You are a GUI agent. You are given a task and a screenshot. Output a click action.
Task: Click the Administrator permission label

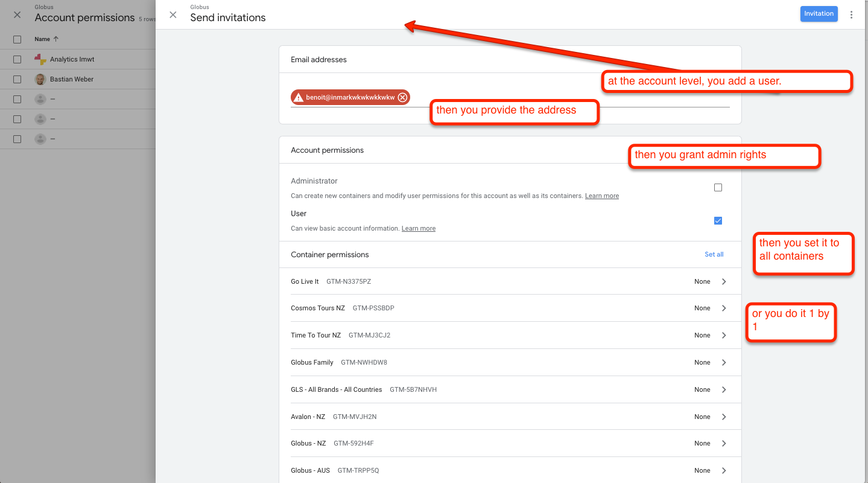pyautogui.click(x=314, y=181)
